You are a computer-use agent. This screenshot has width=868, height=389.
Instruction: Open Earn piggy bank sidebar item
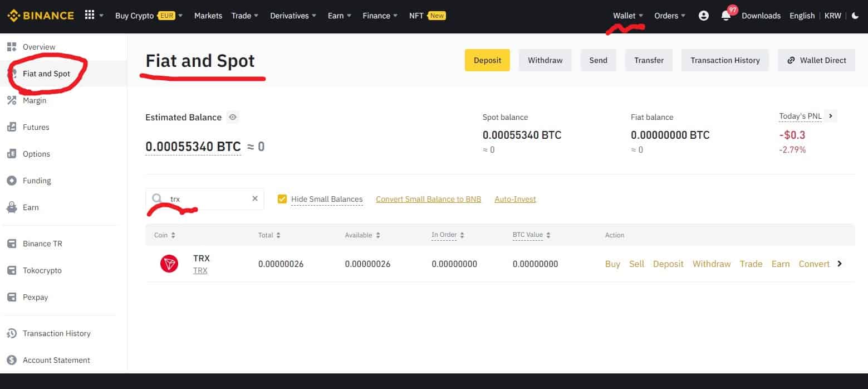click(31, 207)
